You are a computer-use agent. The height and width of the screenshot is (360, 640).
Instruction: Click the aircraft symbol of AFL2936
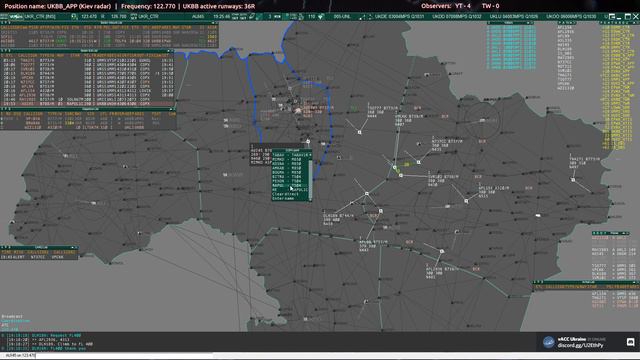point(442,251)
